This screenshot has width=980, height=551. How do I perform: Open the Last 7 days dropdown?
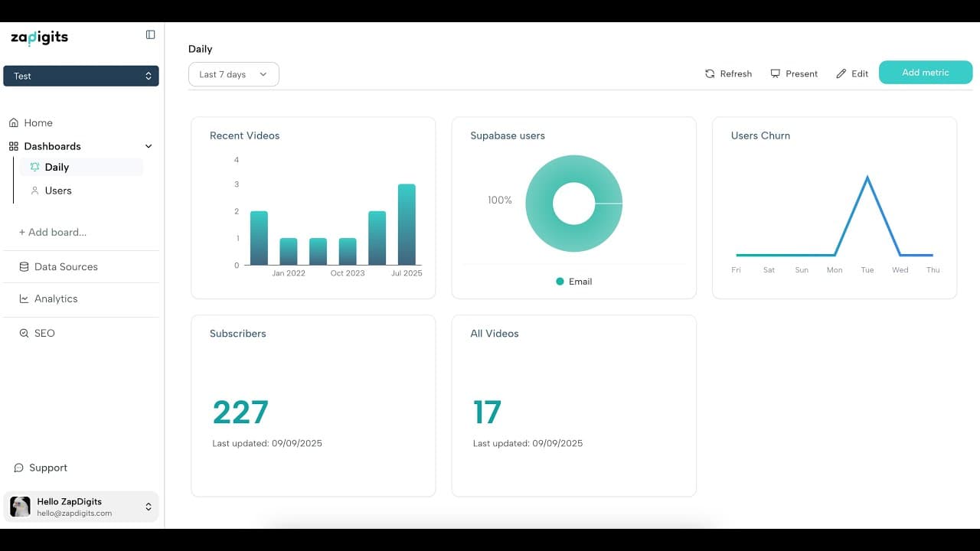(x=234, y=74)
